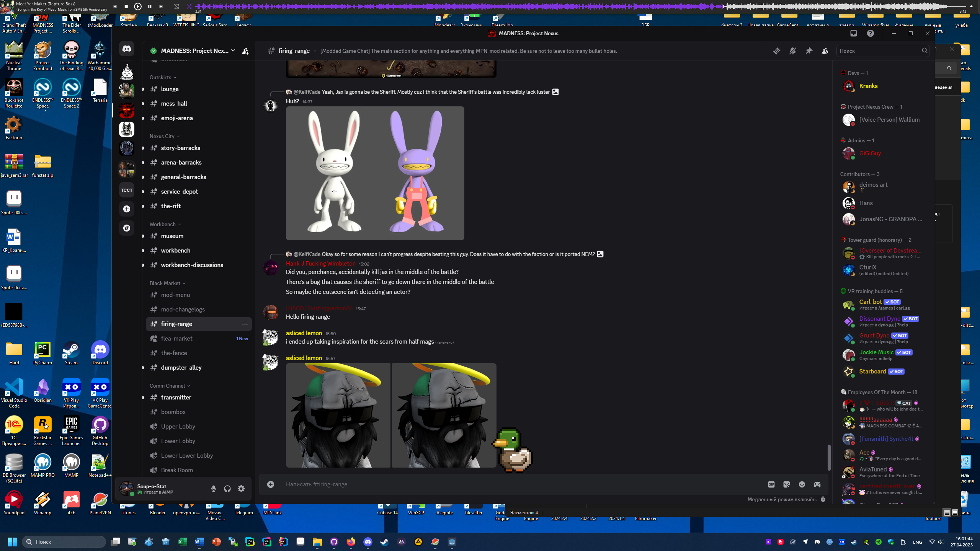Click the Поиск search field in Discord
The height and width of the screenshot is (551, 980).
pos(883,51)
